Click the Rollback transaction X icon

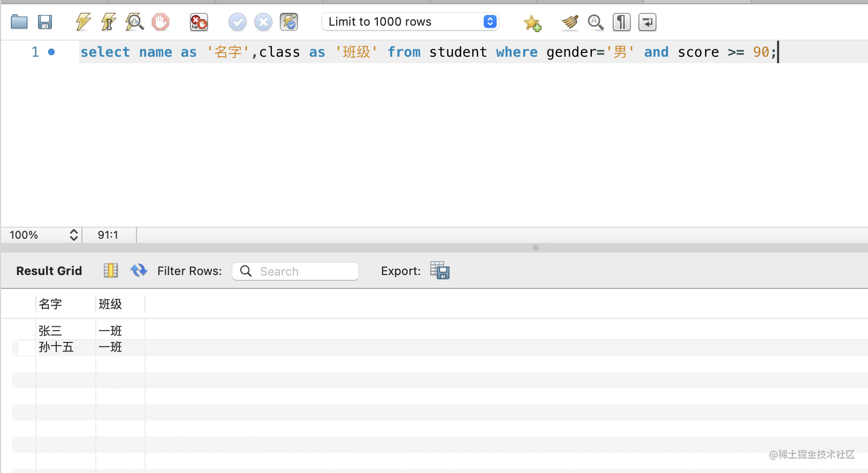click(263, 22)
